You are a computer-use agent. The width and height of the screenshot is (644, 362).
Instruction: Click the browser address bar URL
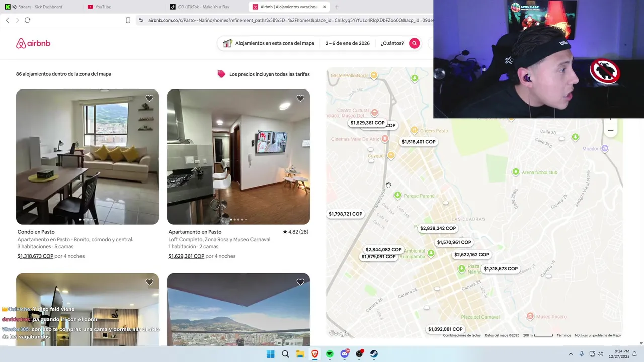(290, 20)
